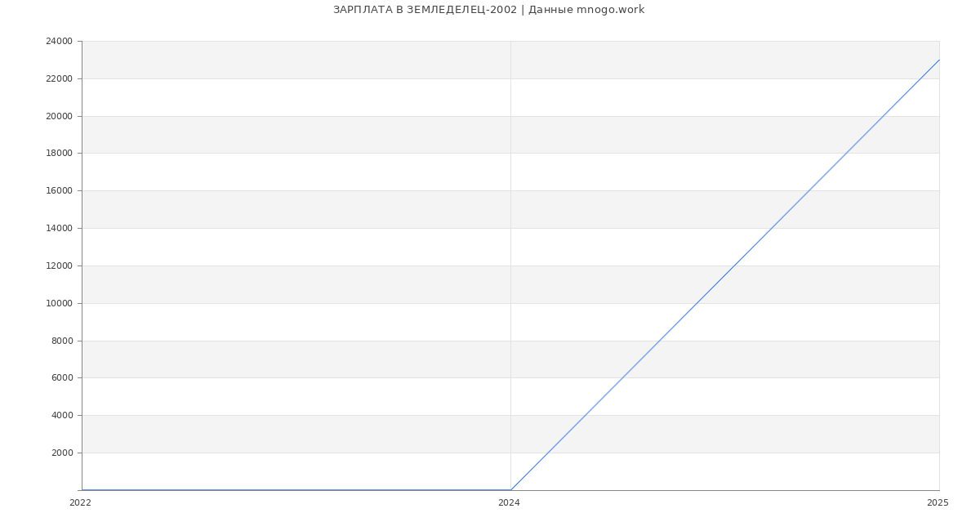Click the 2022 x-axis label

click(80, 503)
